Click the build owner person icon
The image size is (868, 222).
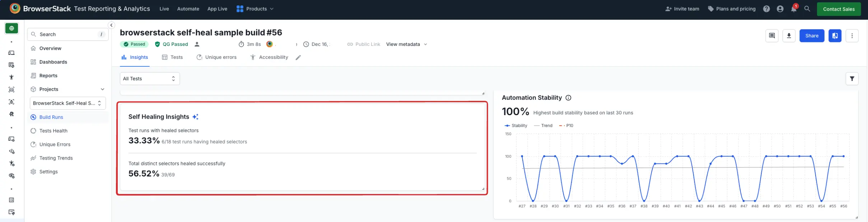tap(197, 44)
